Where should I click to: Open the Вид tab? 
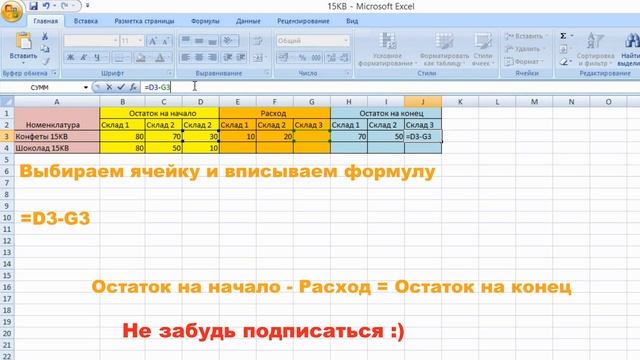point(352,21)
